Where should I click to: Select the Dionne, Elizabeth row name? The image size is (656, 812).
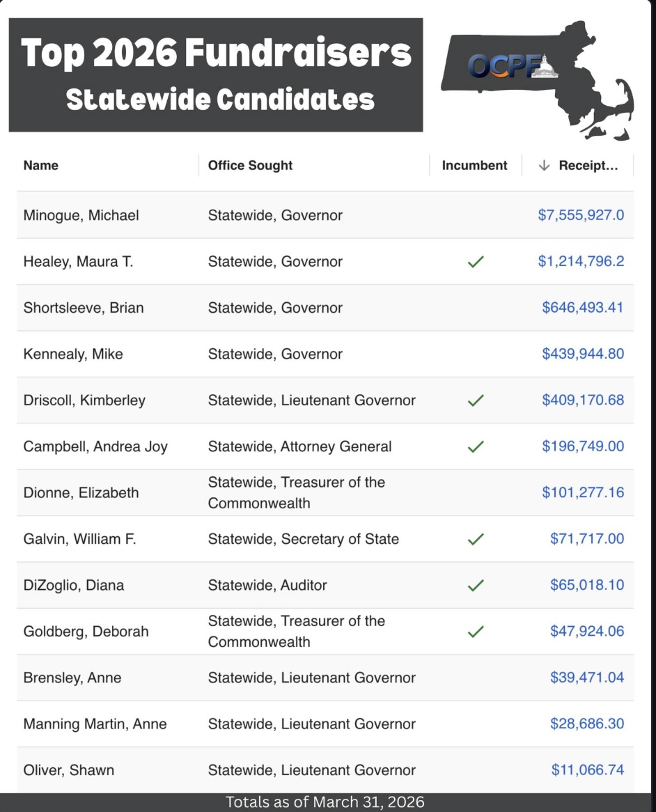tap(81, 493)
